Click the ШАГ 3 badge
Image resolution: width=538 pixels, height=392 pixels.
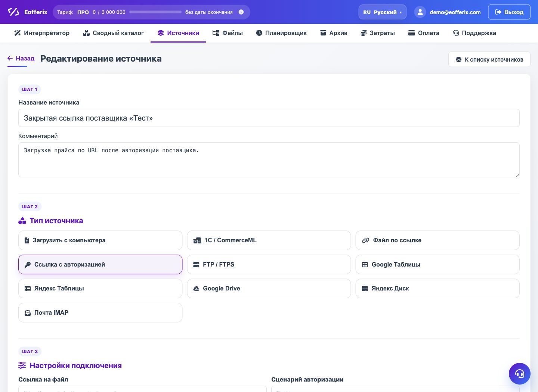tap(30, 351)
